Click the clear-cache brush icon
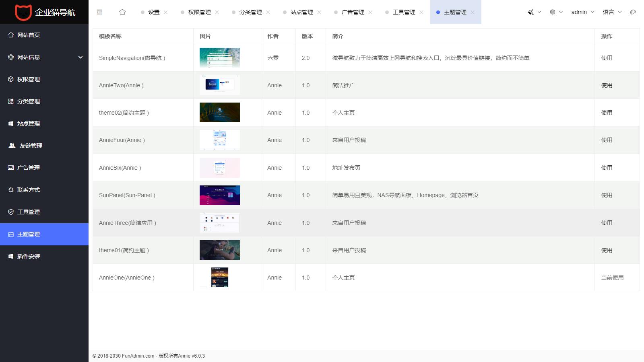The width and height of the screenshot is (644, 362). tap(531, 12)
